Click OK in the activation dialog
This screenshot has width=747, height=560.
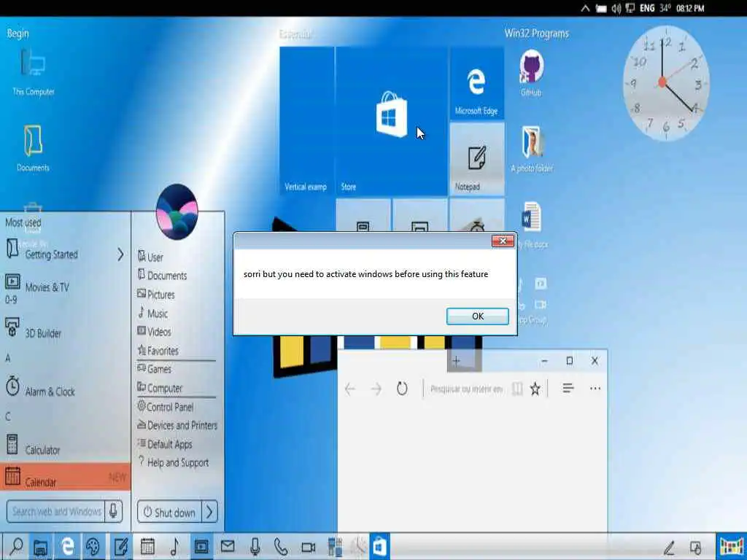(x=477, y=316)
